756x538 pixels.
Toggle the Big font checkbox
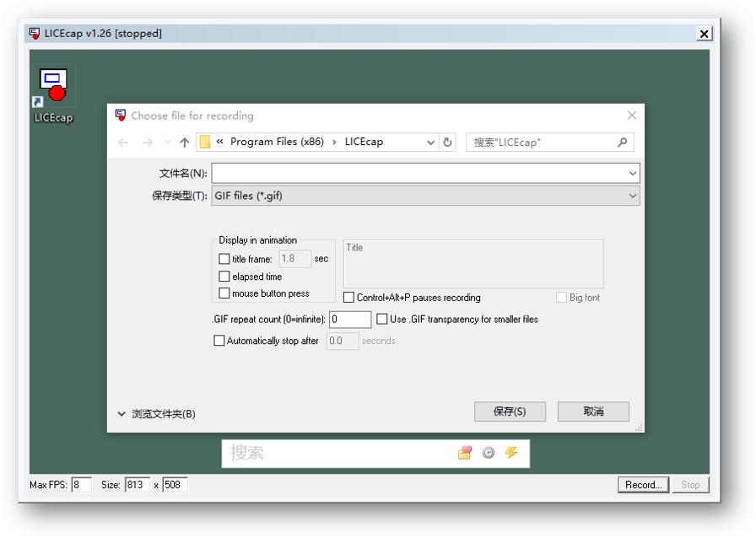pos(561,298)
